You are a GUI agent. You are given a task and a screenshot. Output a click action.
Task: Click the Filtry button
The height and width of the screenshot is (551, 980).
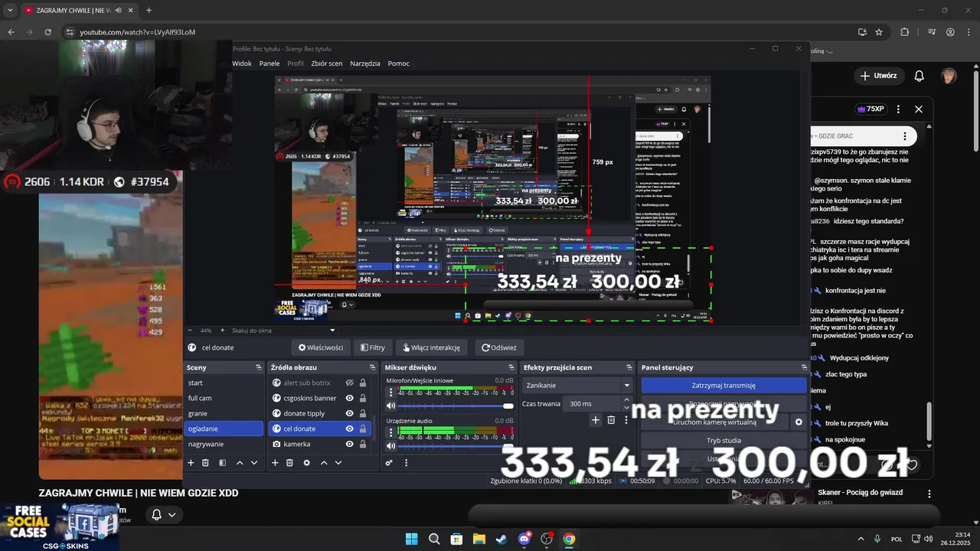point(373,347)
